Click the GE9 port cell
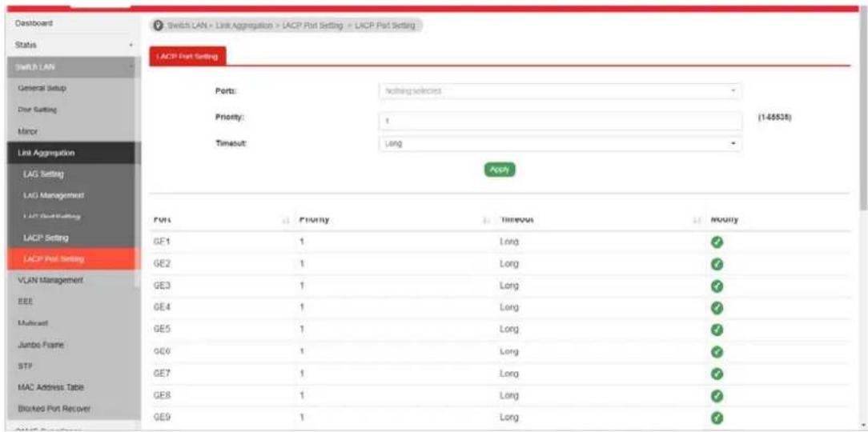 (x=161, y=417)
